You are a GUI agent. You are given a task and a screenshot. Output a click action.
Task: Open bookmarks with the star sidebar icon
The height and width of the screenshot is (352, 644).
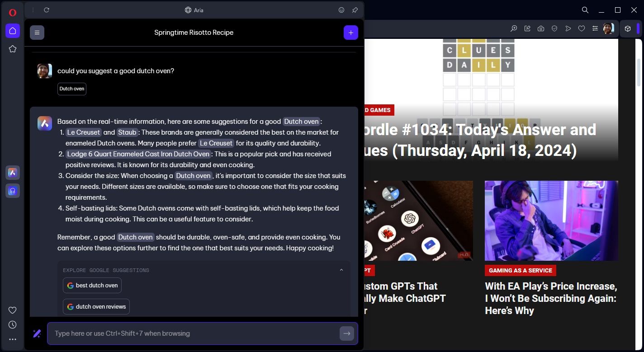click(13, 49)
